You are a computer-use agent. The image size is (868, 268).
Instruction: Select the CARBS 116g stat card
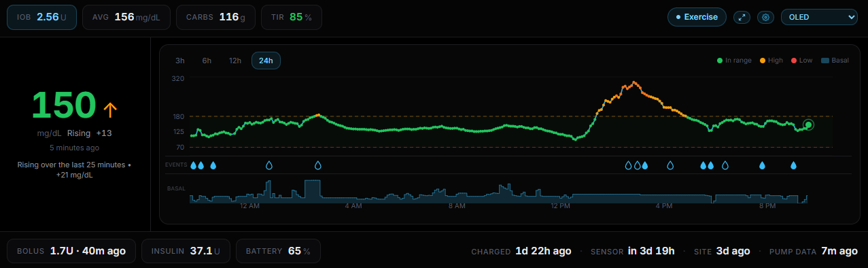215,17
